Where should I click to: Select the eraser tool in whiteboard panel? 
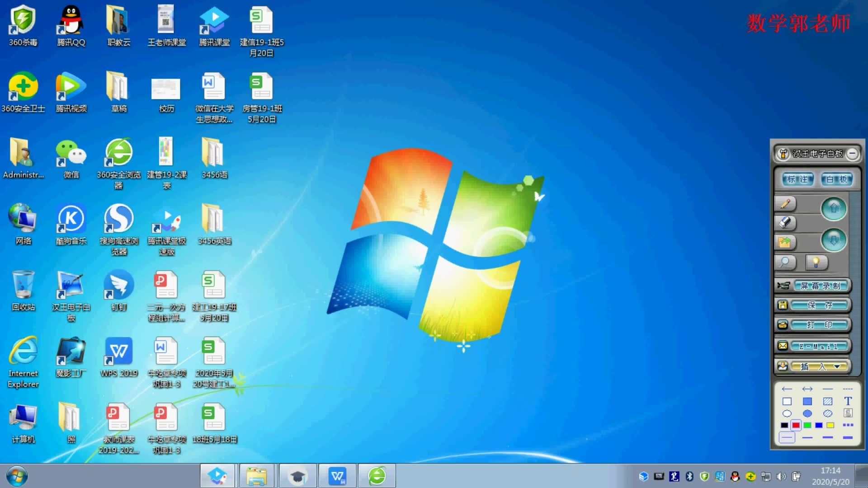click(786, 223)
